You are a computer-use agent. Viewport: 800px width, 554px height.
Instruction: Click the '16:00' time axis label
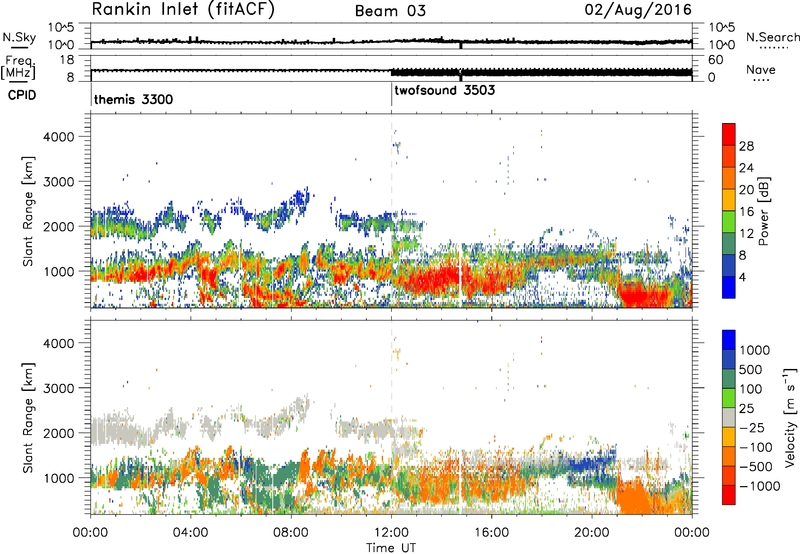click(x=491, y=533)
